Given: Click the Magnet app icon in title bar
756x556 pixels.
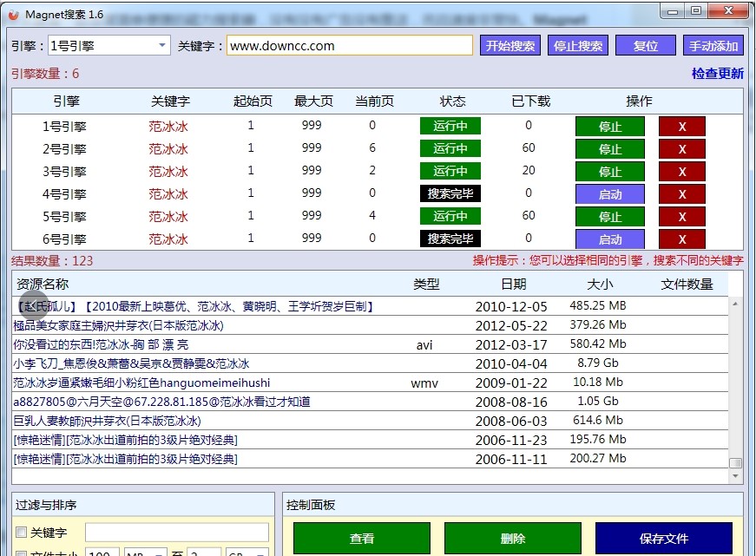Looking at the screenshot, I should click(13, 15).
